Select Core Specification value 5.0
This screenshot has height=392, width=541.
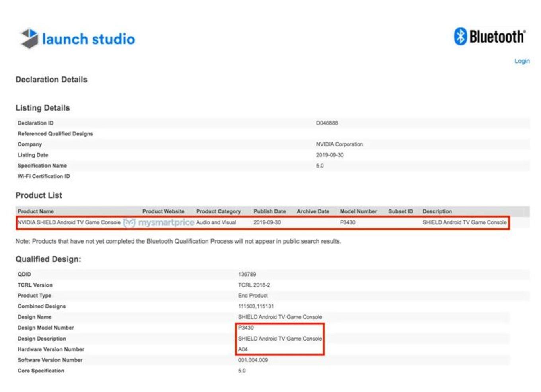(242, 371)
